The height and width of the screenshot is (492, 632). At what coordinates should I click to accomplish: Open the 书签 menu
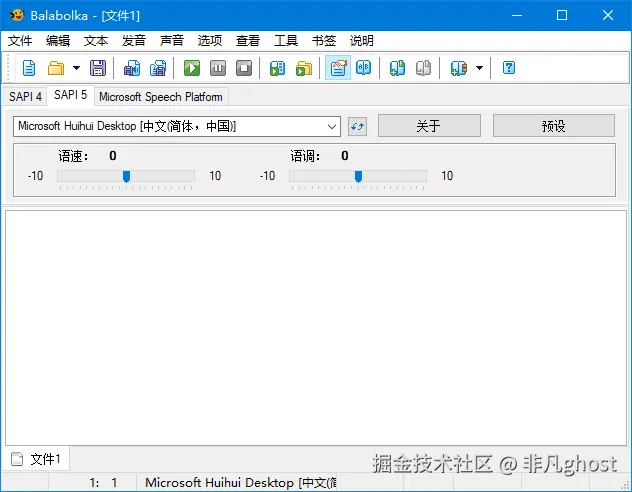click(324, 41)
